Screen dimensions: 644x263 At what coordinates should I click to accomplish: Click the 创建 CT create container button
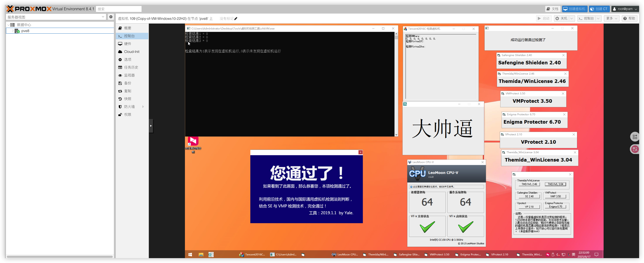pos(599,9)
